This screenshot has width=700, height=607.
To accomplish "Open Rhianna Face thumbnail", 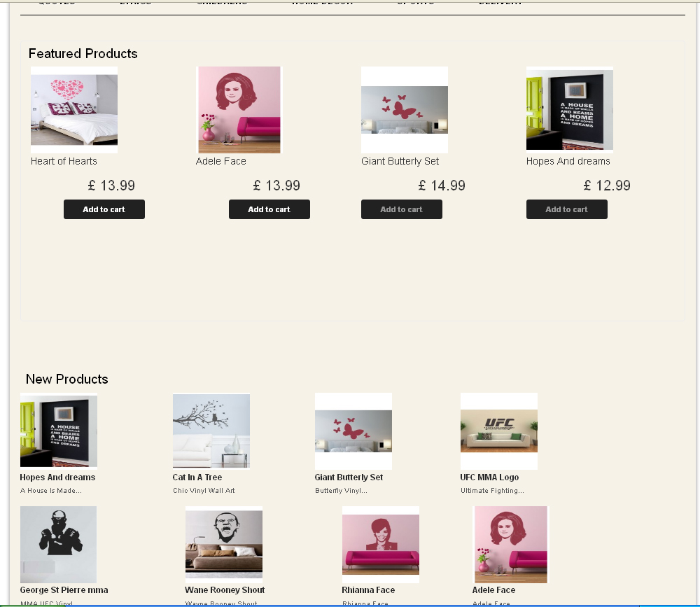I will tap(380, 545).
